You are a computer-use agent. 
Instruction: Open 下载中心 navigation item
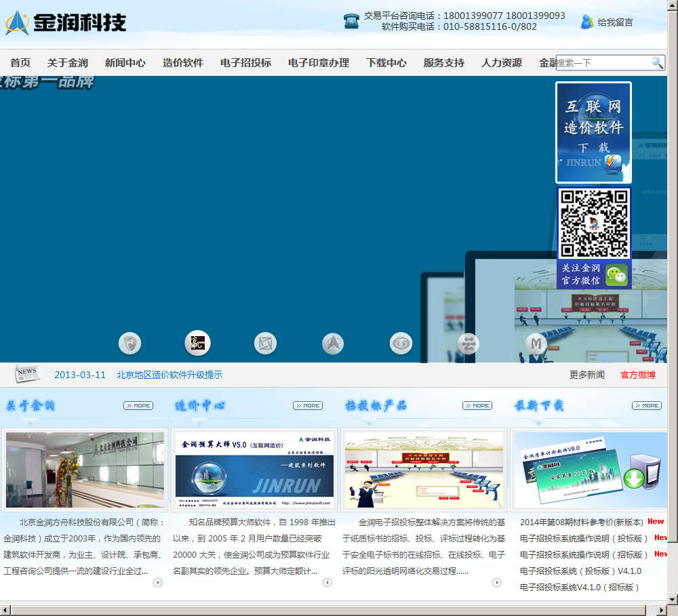[x=386, y=62]
